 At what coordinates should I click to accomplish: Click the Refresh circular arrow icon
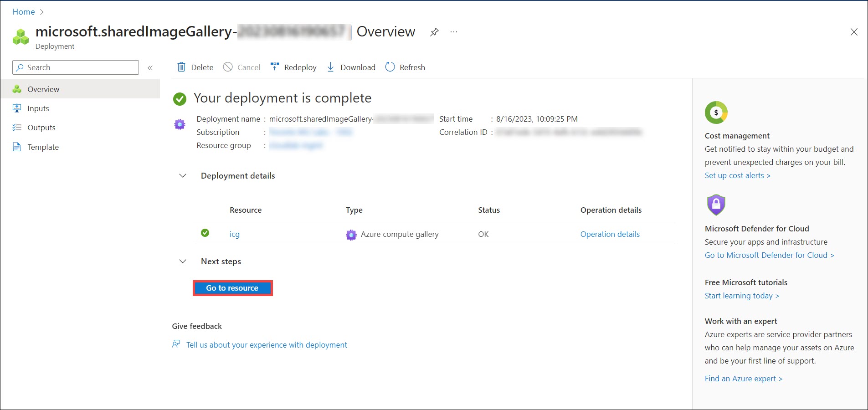[390, 67]
